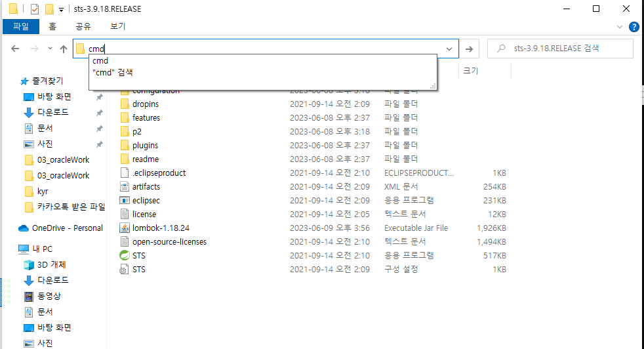
Task: Select the license text file icon
Action: (125, 214)
